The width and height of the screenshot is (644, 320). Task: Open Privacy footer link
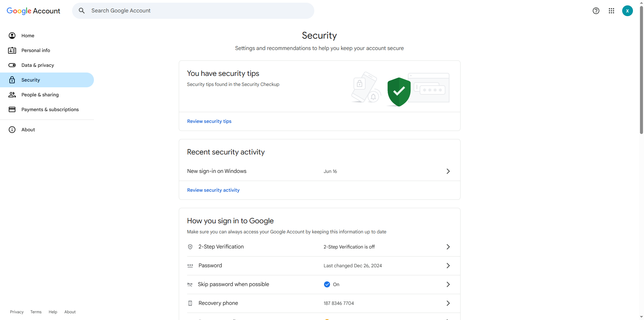tap(17, 312)
